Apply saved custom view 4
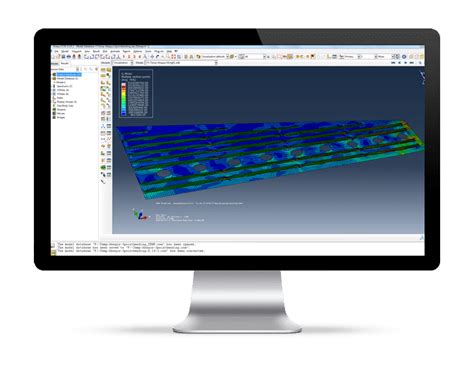The height and width of the screenshot is (372, 474). click(140, 57)
